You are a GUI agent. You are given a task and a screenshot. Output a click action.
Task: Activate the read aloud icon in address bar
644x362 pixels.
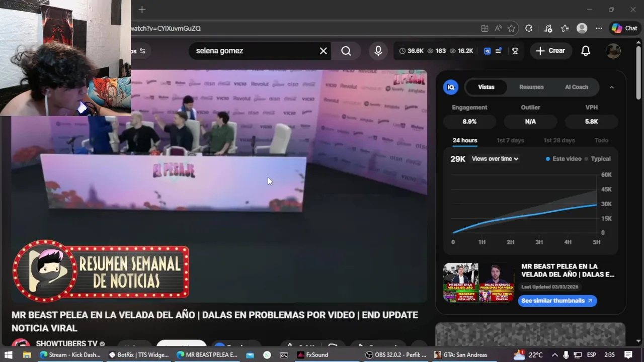498,29
